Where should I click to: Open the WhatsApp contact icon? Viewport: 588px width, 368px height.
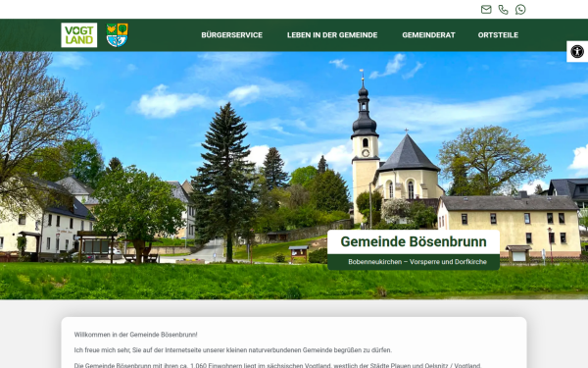pos(520,10)
